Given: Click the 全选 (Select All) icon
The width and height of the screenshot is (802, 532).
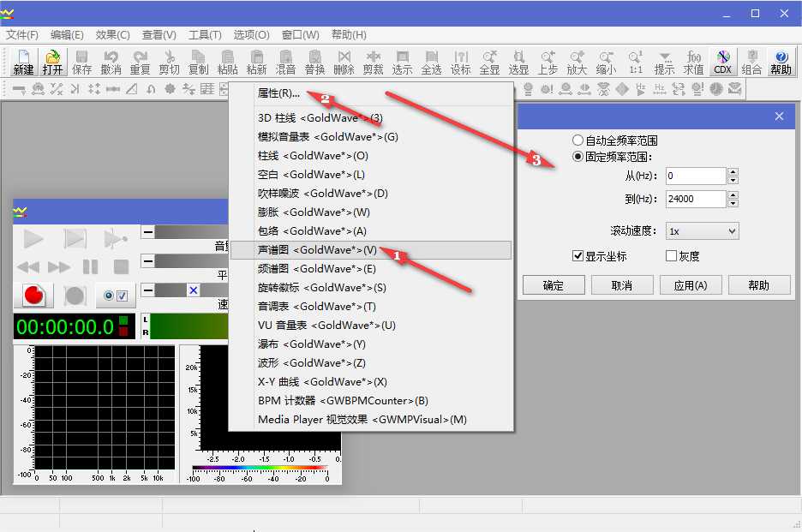Looking at the screenshot, I should 432,62.
